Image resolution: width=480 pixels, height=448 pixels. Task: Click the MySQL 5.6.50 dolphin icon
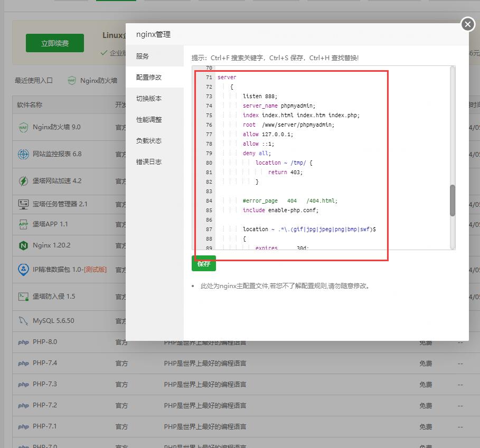(x=23, y=321)
